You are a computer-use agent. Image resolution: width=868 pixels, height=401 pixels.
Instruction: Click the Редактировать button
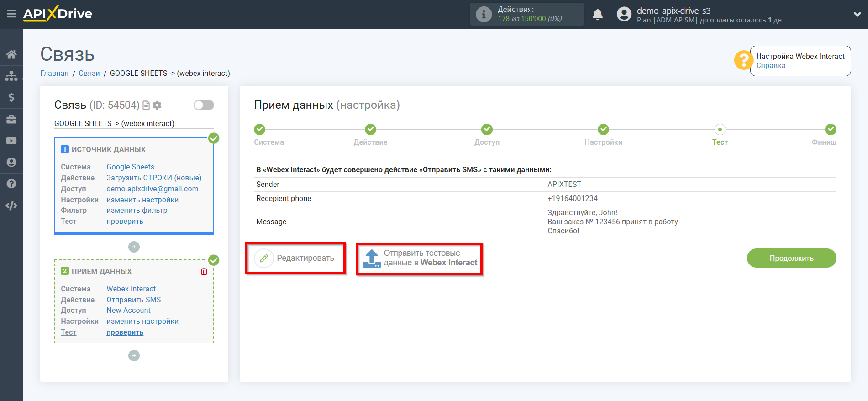point(295,259)
